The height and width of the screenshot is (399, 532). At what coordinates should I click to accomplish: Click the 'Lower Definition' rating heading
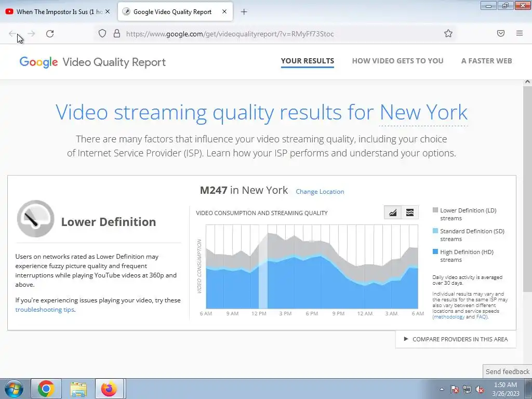click(109, 222)
